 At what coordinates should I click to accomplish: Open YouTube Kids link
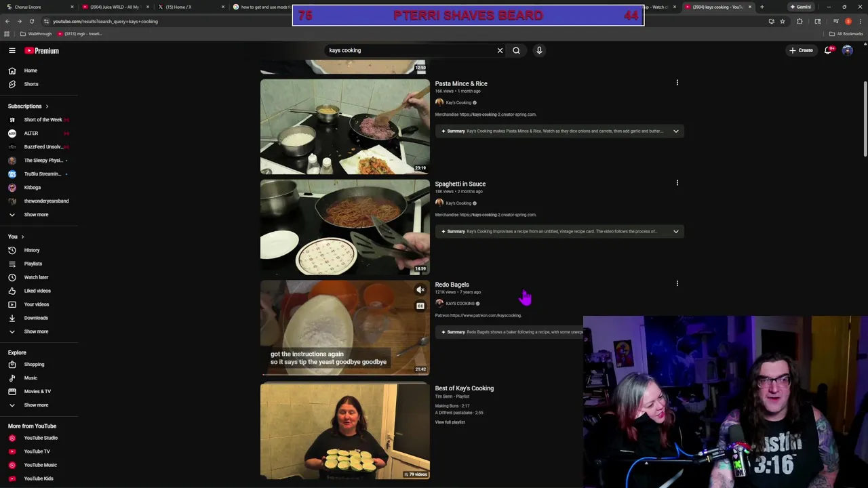39,479
